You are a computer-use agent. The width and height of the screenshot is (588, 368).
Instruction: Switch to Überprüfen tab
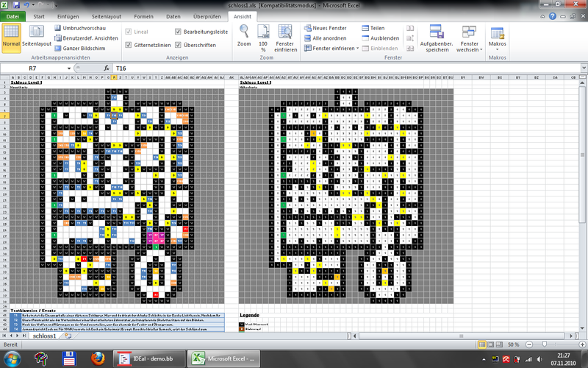tap(207, 16)
